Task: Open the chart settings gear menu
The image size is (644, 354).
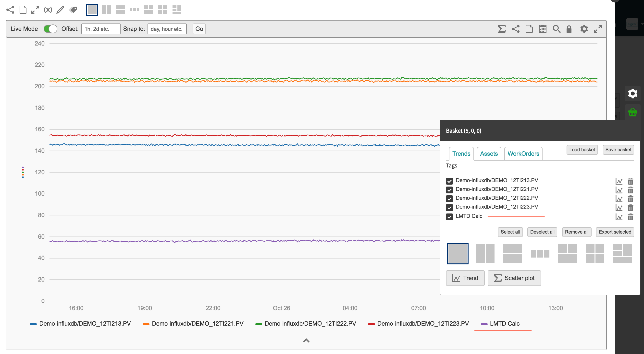Action: (x=584, y=29)
